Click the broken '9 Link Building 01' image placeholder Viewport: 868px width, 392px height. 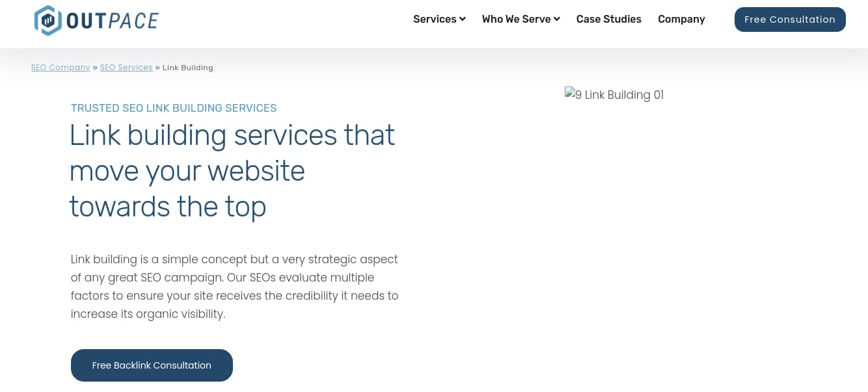pyautogui.click(x=614, y=95)
